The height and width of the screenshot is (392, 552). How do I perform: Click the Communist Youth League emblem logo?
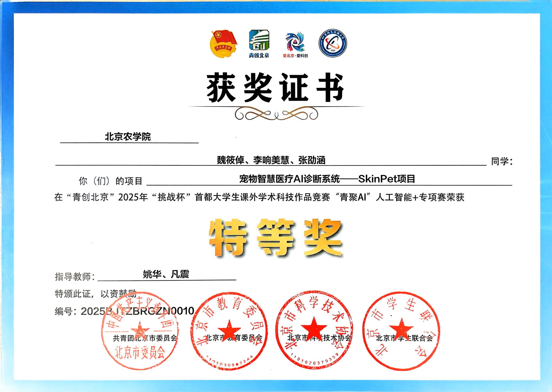223,44
